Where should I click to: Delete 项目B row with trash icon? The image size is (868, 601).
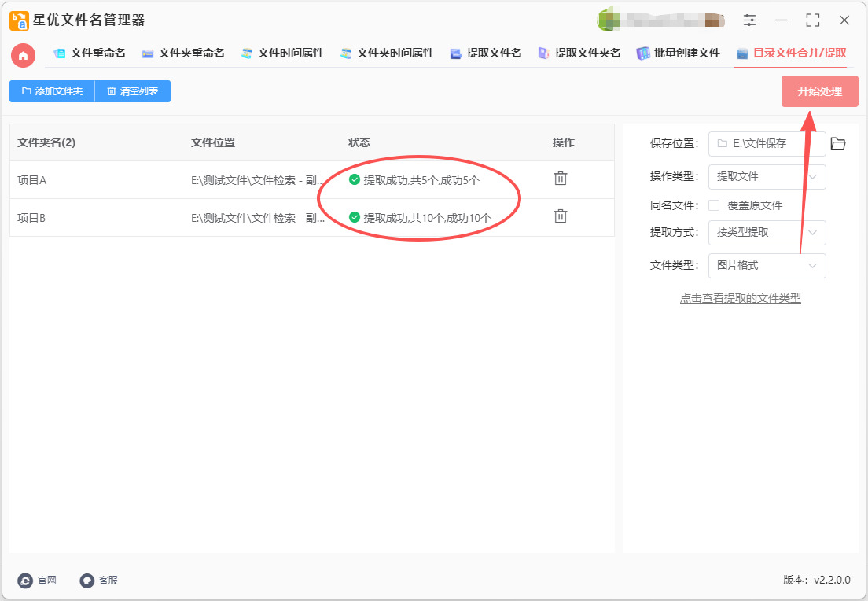[561, 216]
